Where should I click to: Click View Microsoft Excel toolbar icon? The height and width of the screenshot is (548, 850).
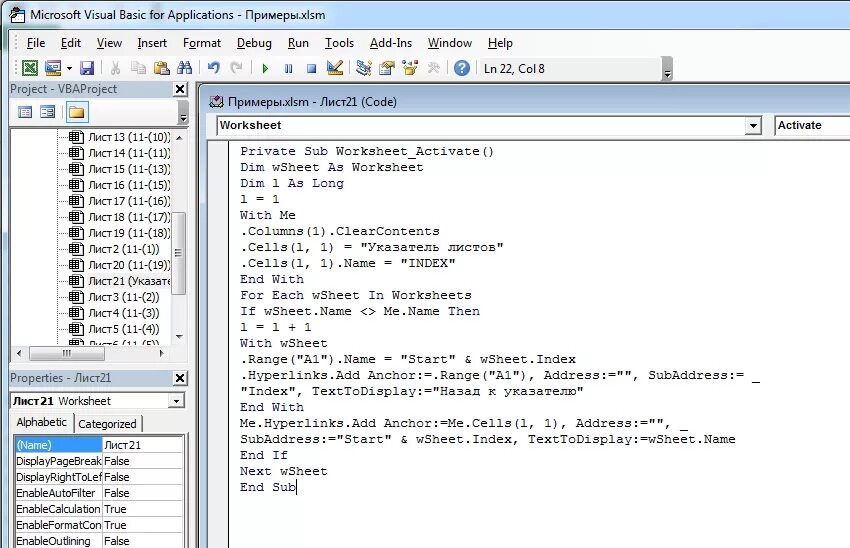point(30,68)
